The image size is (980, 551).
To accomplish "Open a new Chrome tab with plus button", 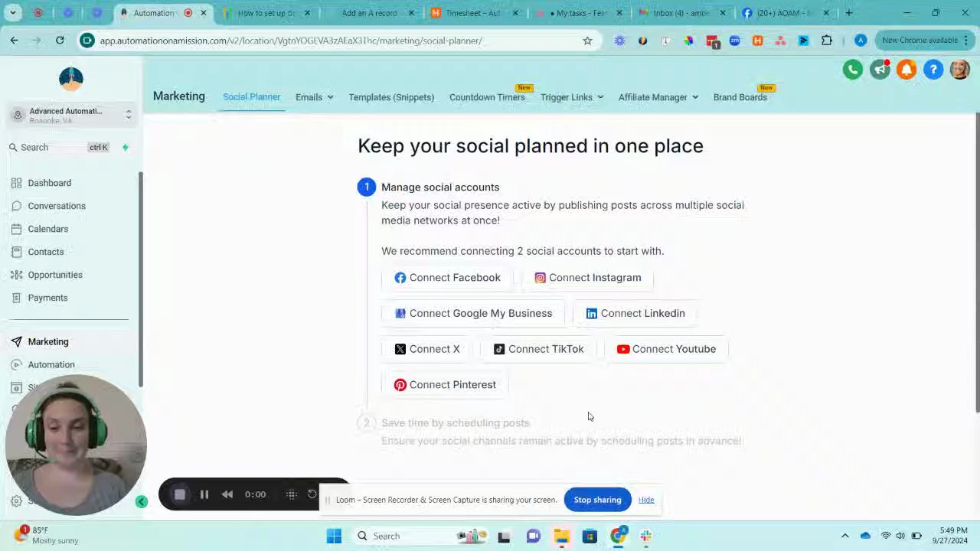I will pyautogui.click(x=848, y=13).
